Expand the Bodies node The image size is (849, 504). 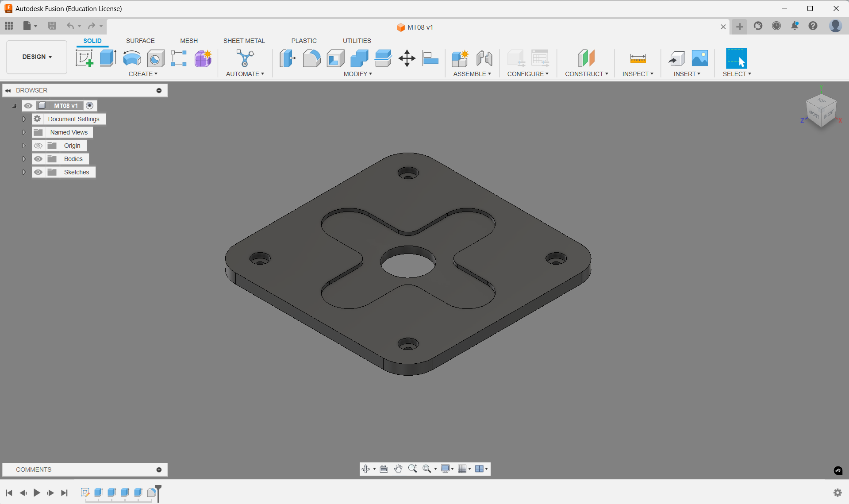[24, 159]
